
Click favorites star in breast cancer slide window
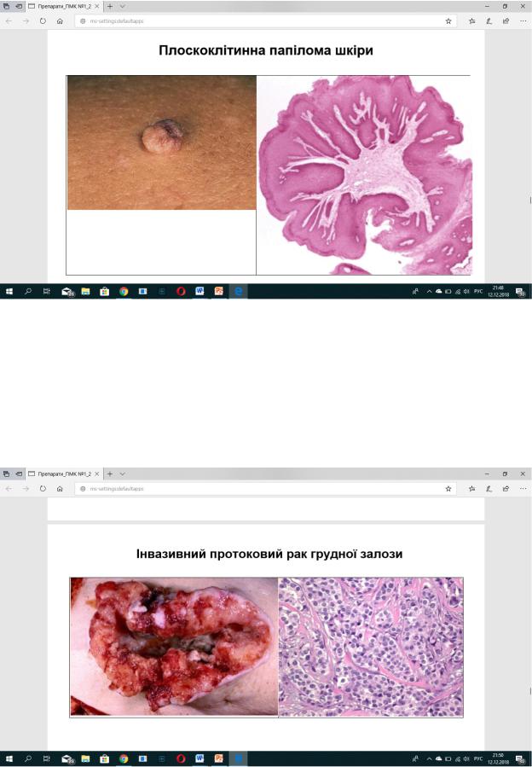tap(448, 489)
